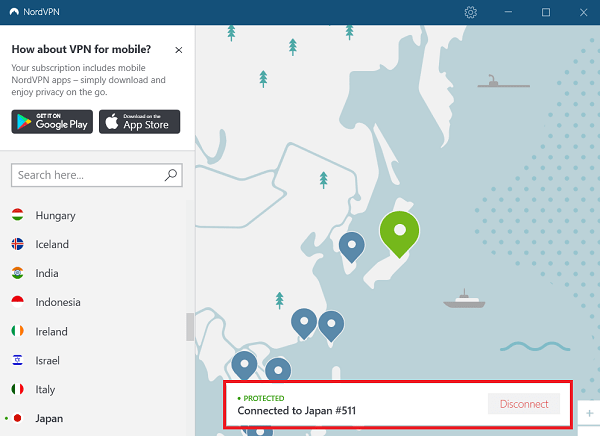Screen dimensions: 600x436
Task: Choose Italy from the country list
Action: 45,390
